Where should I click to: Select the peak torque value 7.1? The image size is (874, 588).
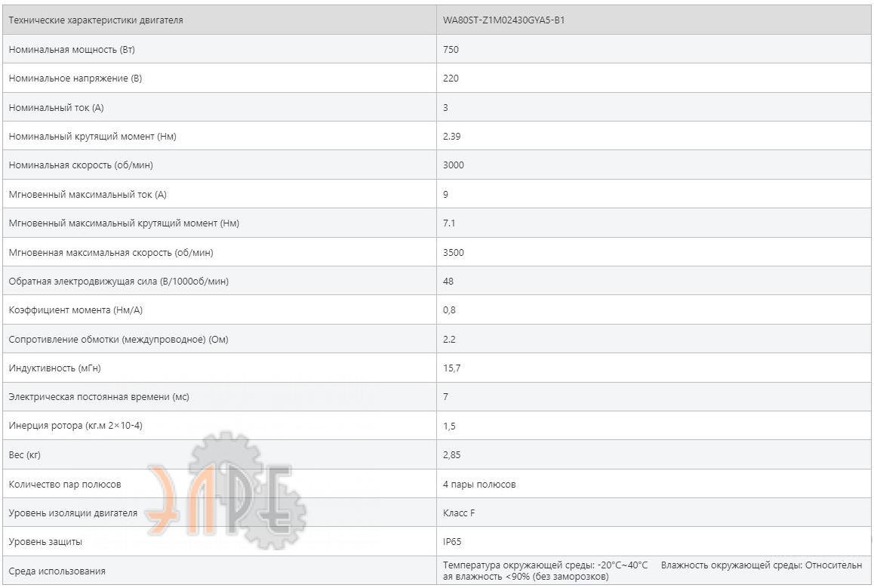(x=449, y=223)
